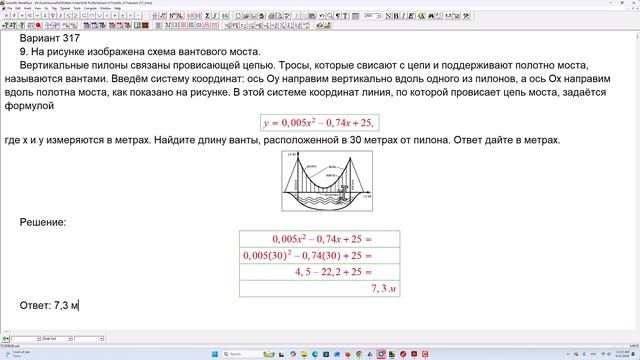Open the Typeset menu
The image size is (640, 360).
pos(65,8)
